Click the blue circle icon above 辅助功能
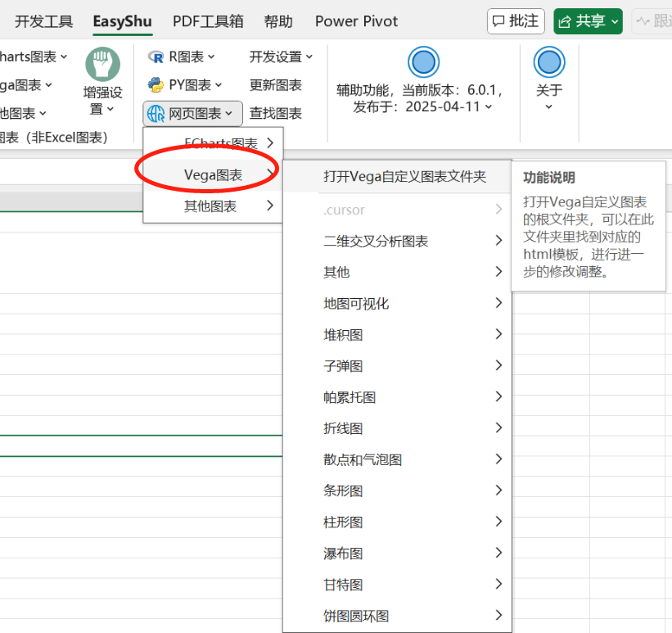The height and width of the screenshot is (633, 672). [x=423, y=62]
